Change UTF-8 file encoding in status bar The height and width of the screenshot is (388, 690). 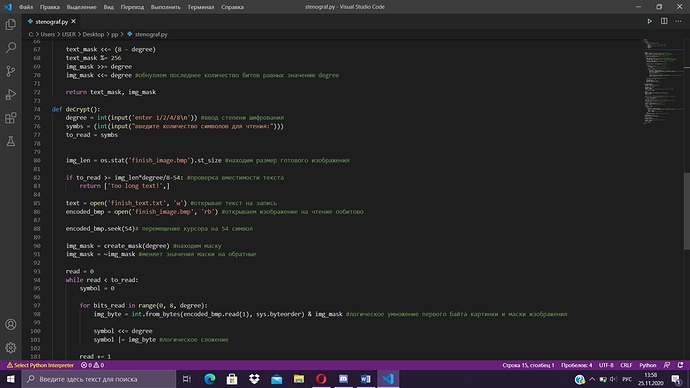pyautogui.click(x=606, y=365)
